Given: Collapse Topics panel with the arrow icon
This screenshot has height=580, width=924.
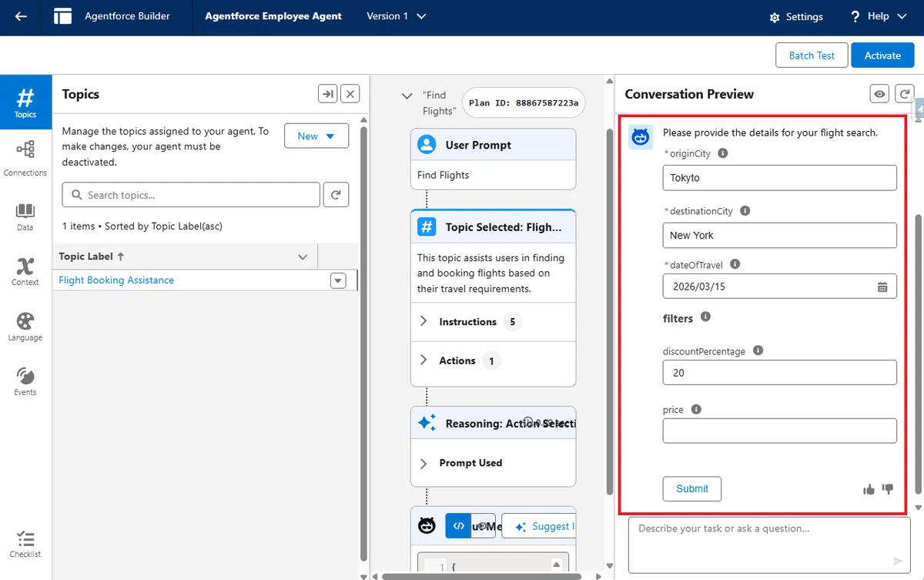Looking at the screenshot, I should point(328,94).
